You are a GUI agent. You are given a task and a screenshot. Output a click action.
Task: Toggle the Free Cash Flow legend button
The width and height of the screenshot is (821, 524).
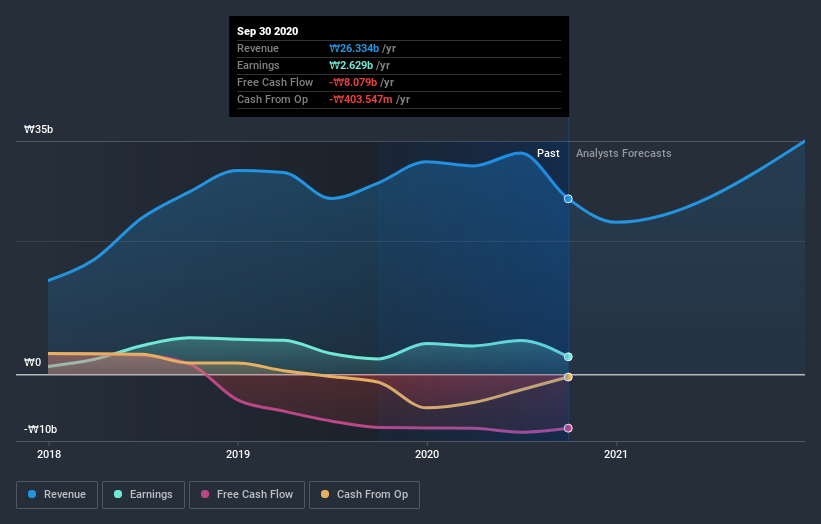247,495
